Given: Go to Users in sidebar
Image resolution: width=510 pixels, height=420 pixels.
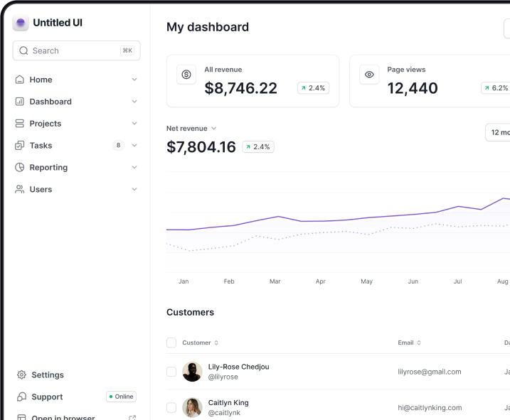Looking at the screenshot, I should tap(41, 190).
